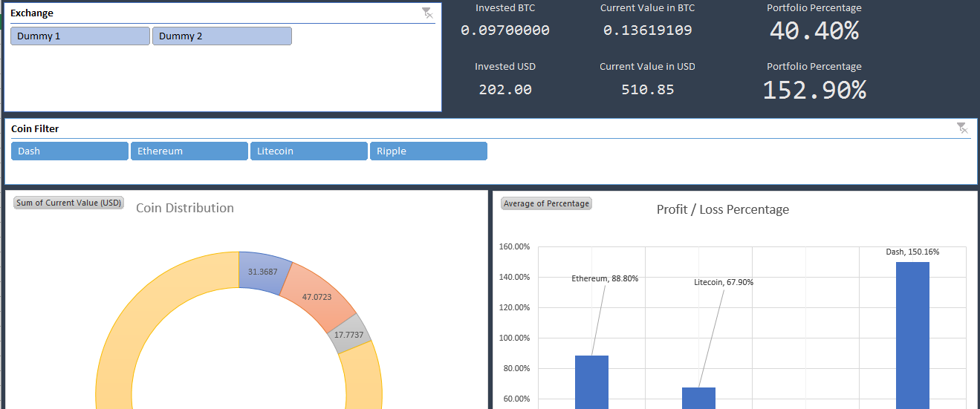This screenshot has height=409, width=980.
Task: Click Current Value in BTC 0.13619109
Action: [648, 30]
